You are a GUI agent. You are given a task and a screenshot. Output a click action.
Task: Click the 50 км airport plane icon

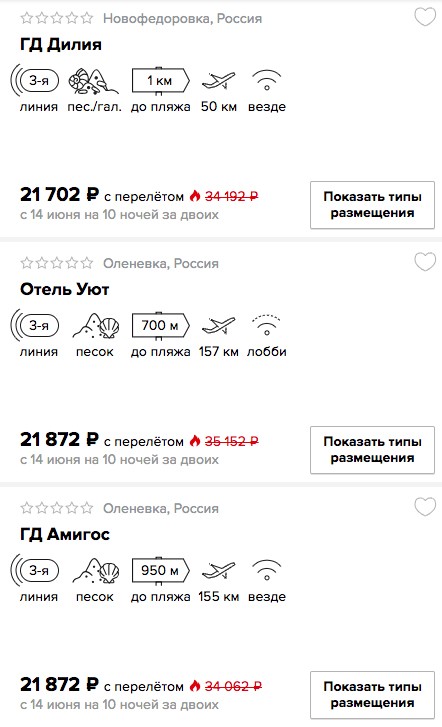click(218, 81)
